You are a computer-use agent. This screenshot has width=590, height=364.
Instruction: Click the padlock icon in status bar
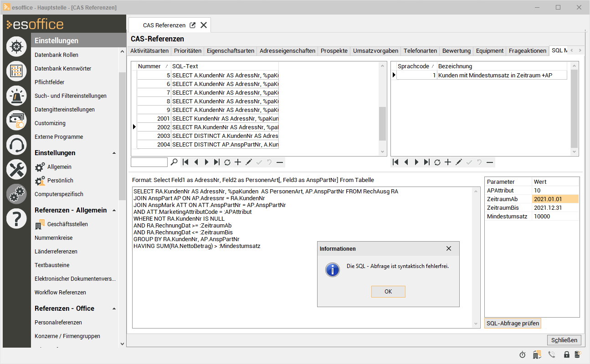pos(567,354)
